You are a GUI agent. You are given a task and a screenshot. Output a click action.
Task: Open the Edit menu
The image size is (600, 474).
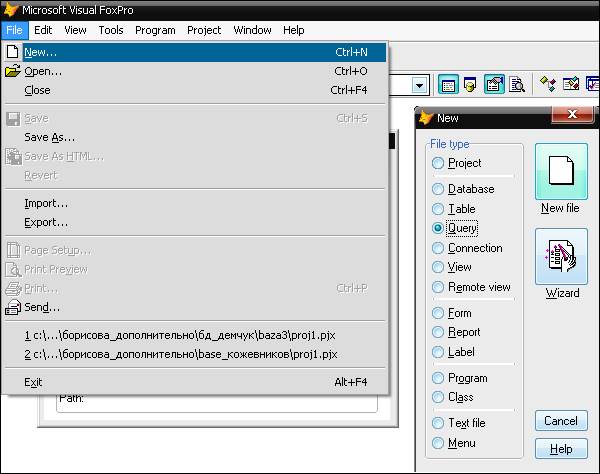pos(43,30)
